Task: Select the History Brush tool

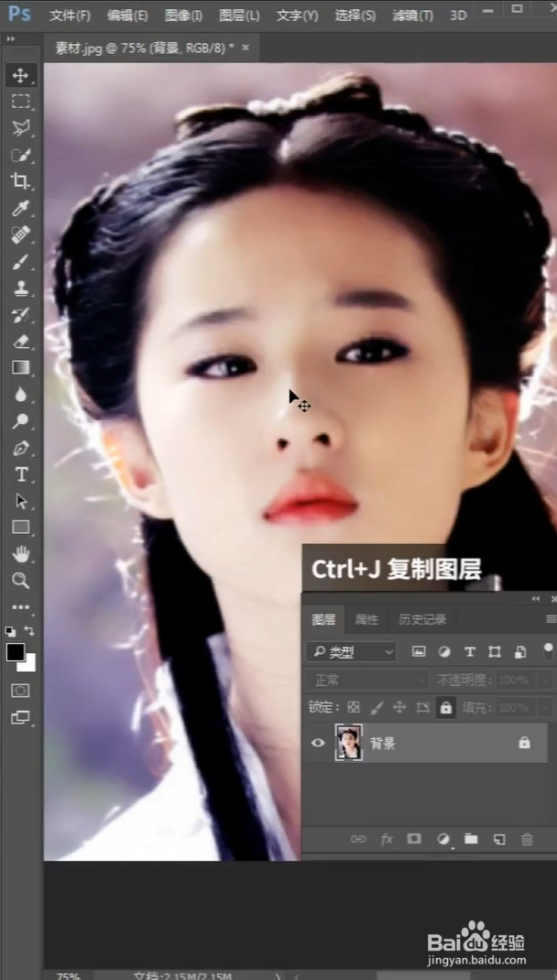Action: pyautogui.click(x=21, y=315)
